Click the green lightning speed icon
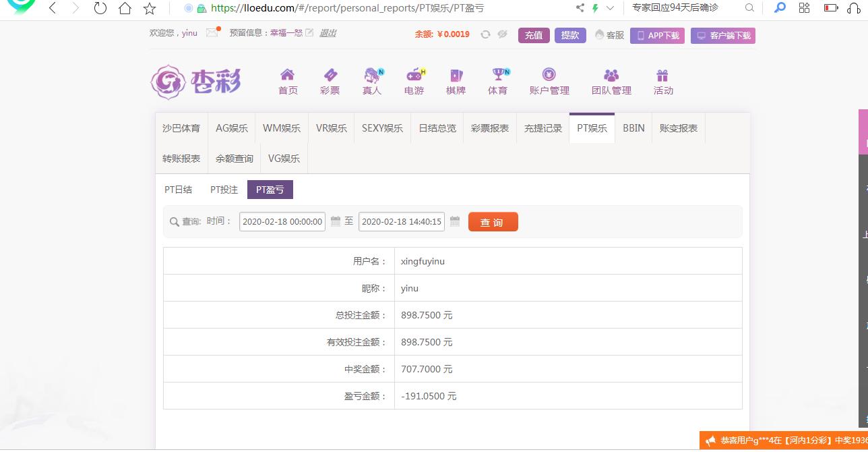The image size is (868, 452). point(595,8)
